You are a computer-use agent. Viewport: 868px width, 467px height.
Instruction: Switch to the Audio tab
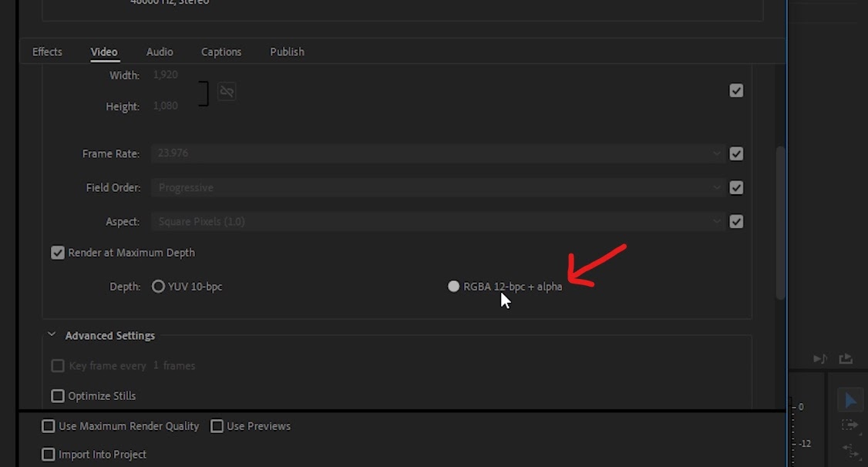[x=160, y=52]
